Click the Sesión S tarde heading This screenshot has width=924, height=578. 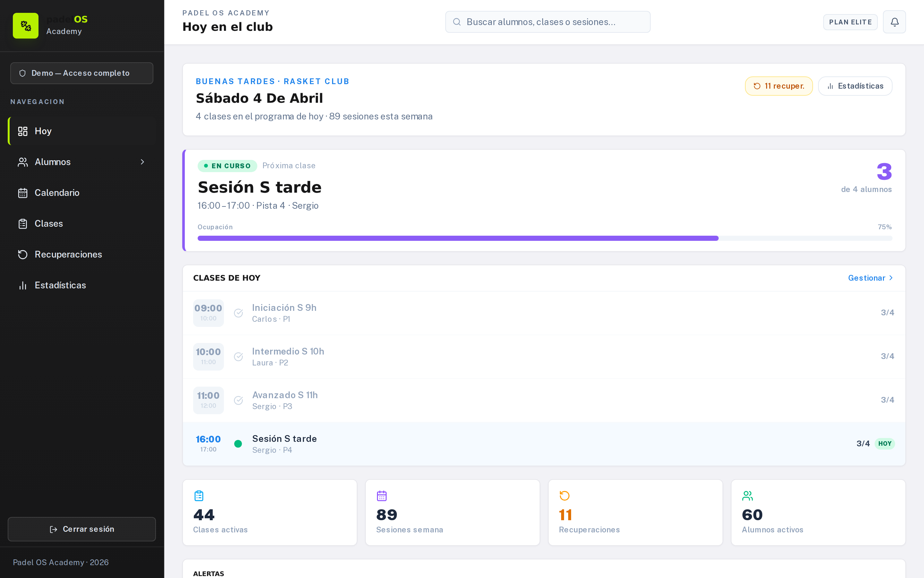click(x=260, y=187)
